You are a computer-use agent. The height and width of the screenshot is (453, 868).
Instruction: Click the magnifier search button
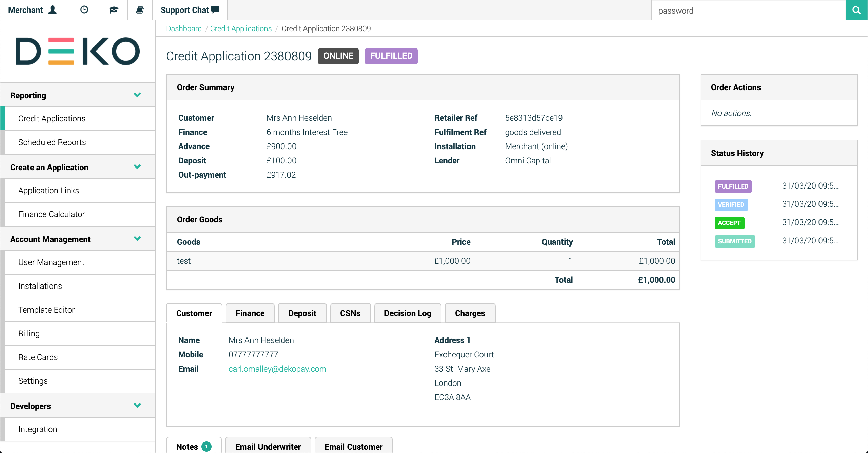tap(856, 10)
